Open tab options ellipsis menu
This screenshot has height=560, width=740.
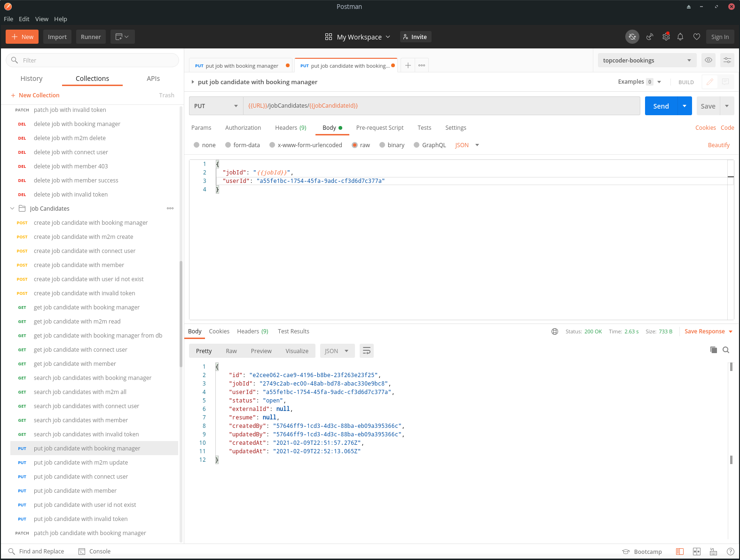point(422,65)
